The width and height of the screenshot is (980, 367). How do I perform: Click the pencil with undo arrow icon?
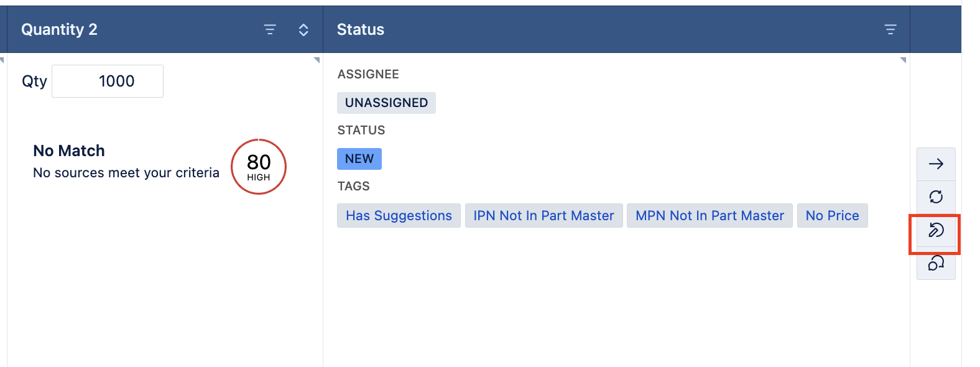point(936,231)
